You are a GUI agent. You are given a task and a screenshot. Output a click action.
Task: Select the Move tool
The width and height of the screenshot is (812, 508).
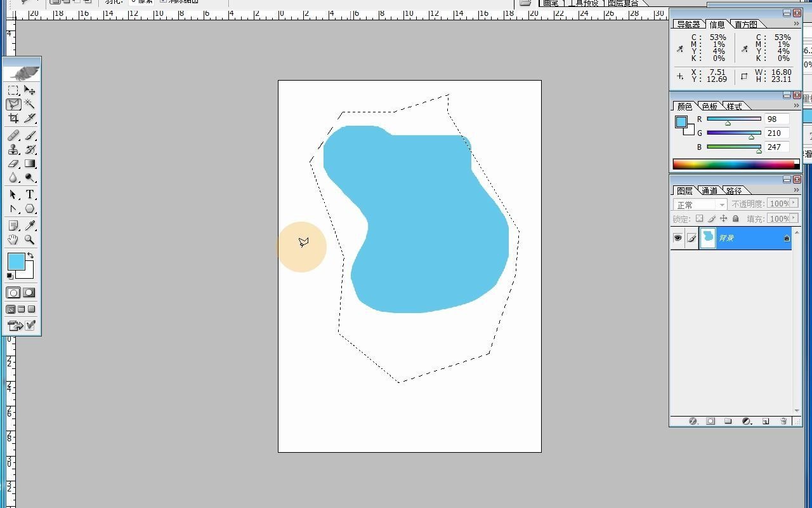30,90
